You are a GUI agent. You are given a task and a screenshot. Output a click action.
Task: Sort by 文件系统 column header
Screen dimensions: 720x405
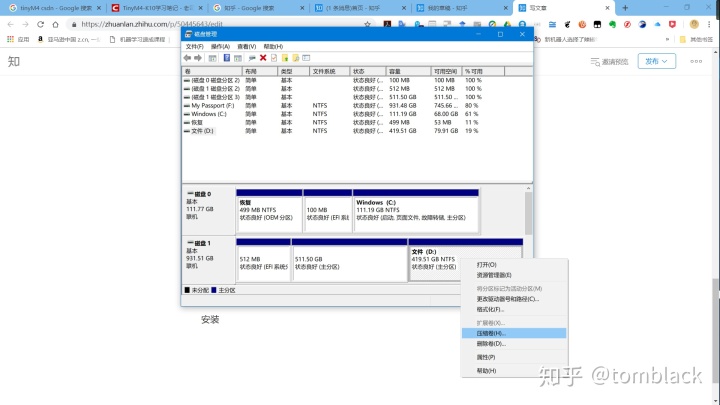(330, 71)
